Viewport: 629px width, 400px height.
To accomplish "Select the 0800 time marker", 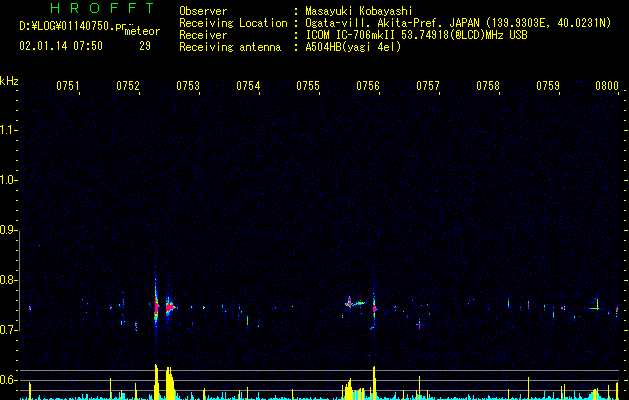I will 607,85.
